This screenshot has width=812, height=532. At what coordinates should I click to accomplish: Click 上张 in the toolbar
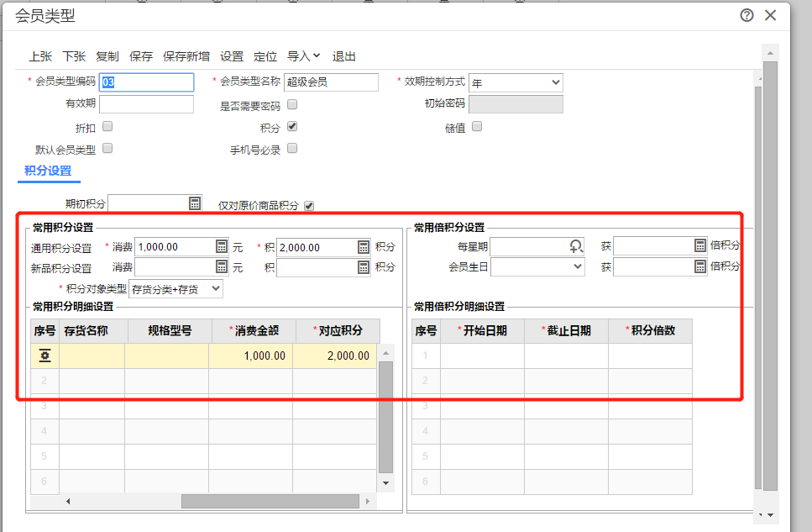coord(40,56)
